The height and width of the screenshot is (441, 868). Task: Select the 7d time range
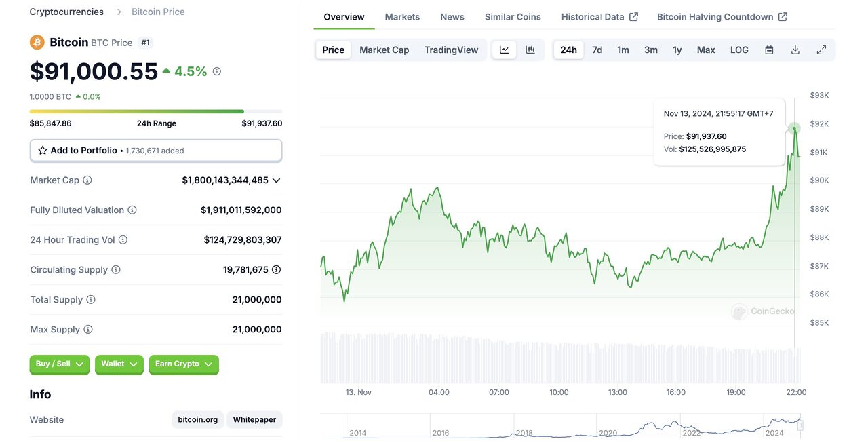coord(597,50)
